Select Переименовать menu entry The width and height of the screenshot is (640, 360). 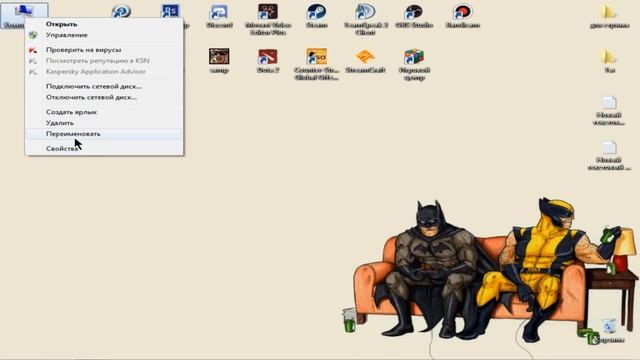coord(73,134)
